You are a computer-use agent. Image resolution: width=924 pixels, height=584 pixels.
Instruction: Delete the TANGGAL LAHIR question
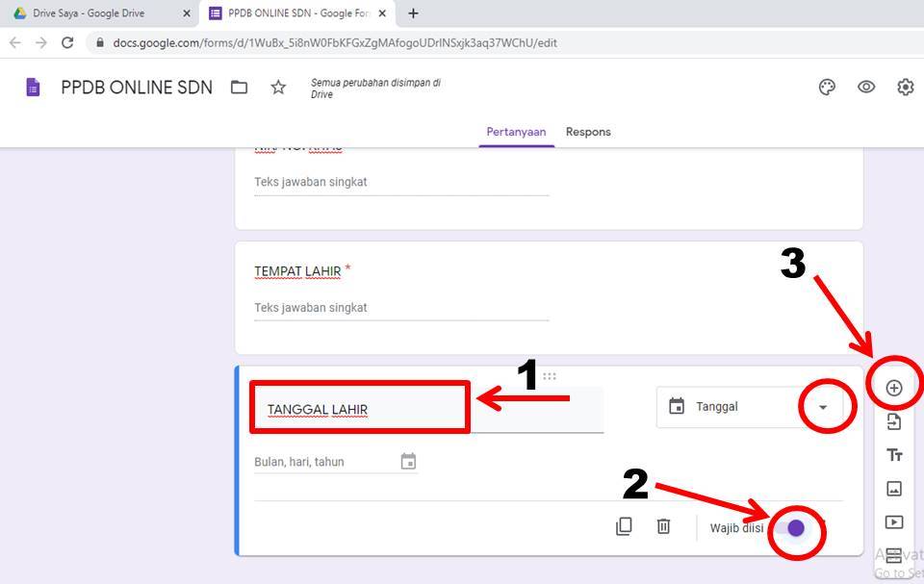pyautogui.click(x=664, y=527)
